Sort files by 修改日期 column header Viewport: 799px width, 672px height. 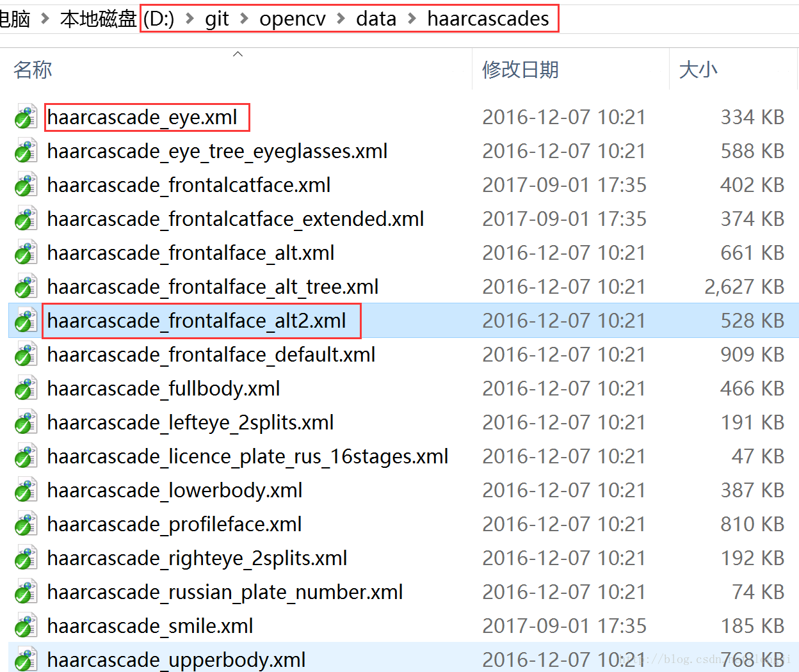pyautogui.click(x=521, y=69)
